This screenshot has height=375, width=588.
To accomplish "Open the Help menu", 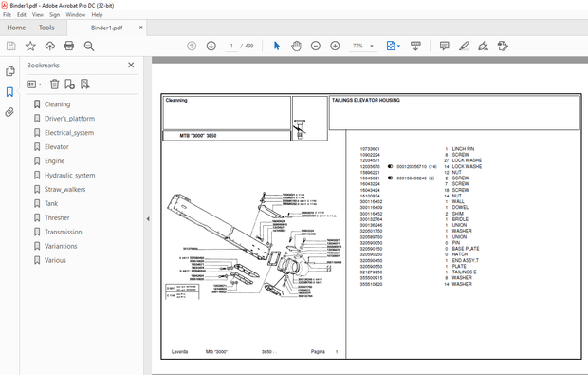I will coord(97,14).
